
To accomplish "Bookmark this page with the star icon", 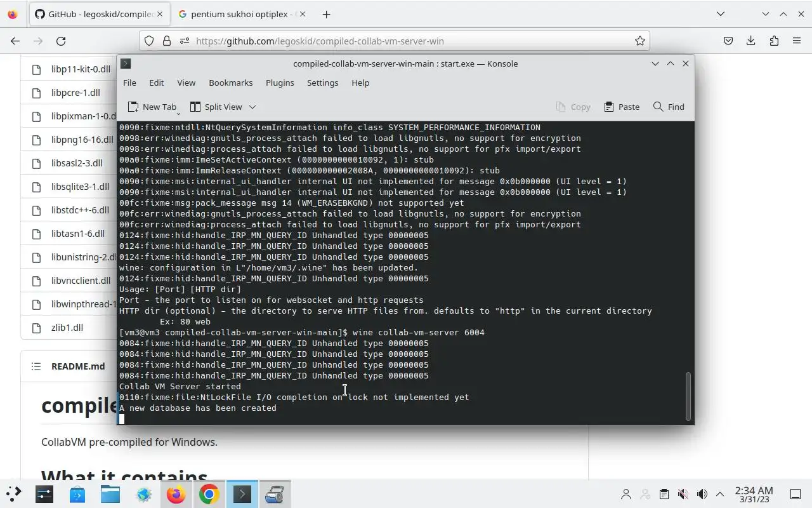I will (640, 41).
